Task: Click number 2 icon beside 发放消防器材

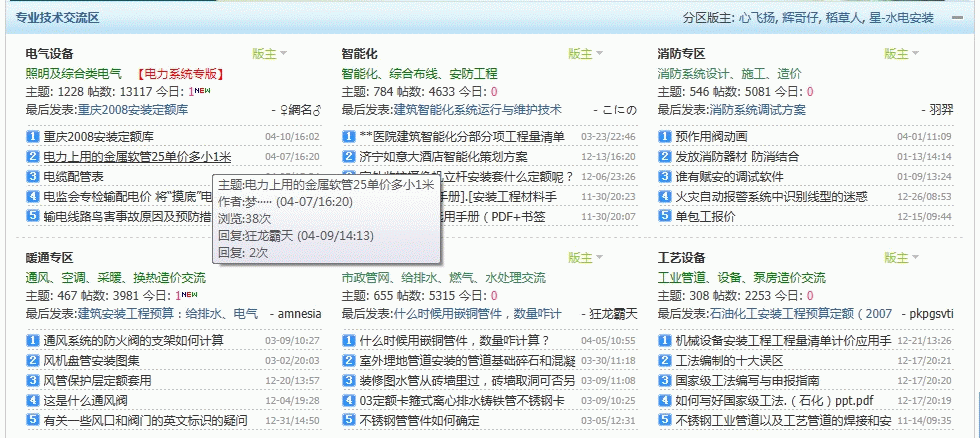Action: pyautogui.click(x=665, y=156)
